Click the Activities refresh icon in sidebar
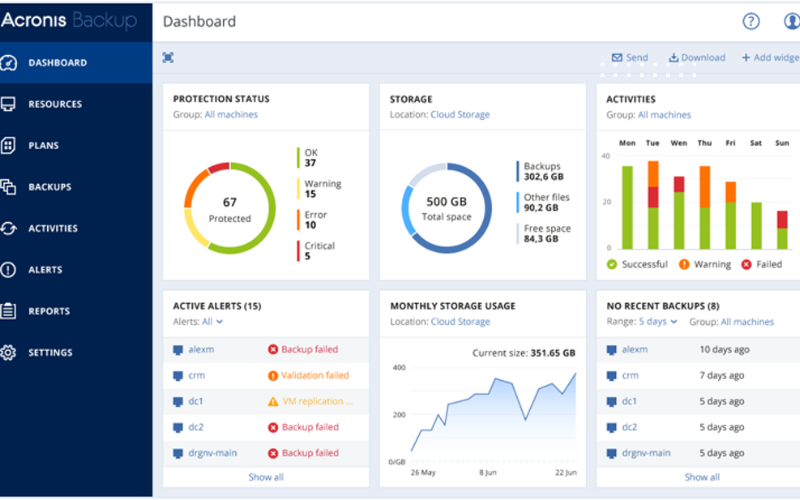 (8, 228)
